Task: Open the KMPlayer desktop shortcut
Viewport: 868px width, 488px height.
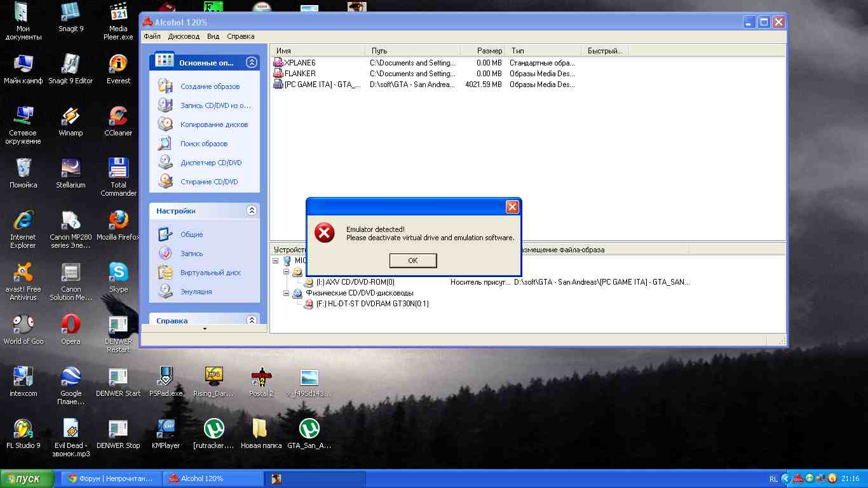Action: click(x=166, y=435)
